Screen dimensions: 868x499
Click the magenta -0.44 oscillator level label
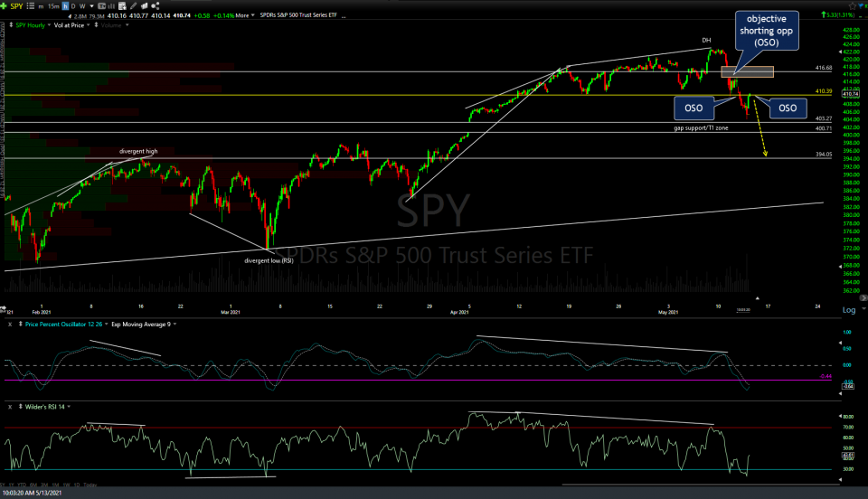826,376
